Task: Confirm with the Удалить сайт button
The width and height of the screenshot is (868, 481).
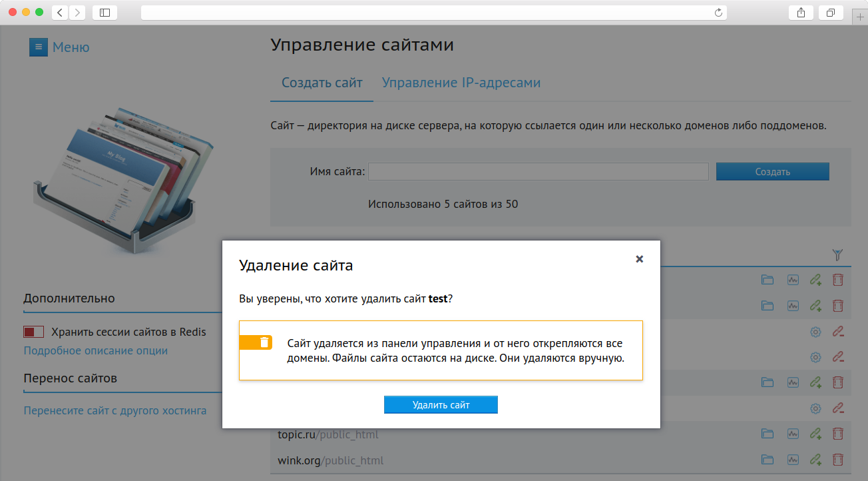Action: point(441,405)
